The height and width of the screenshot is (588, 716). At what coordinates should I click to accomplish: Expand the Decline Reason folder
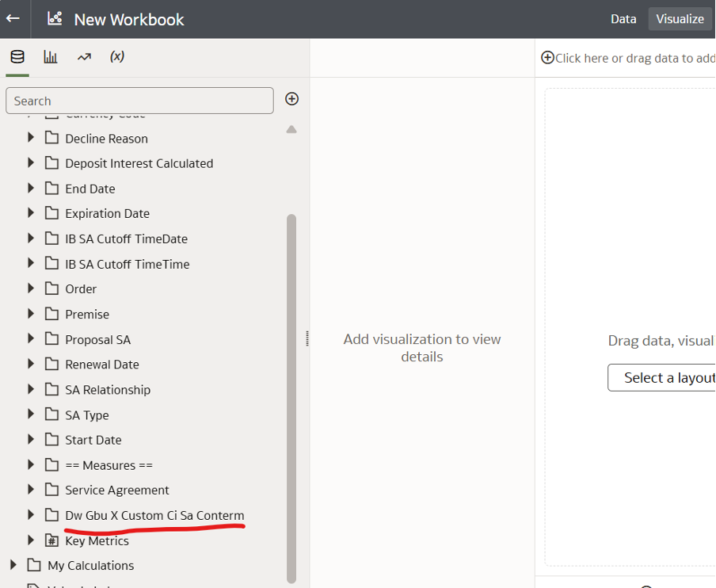click(x=31, y=138)
